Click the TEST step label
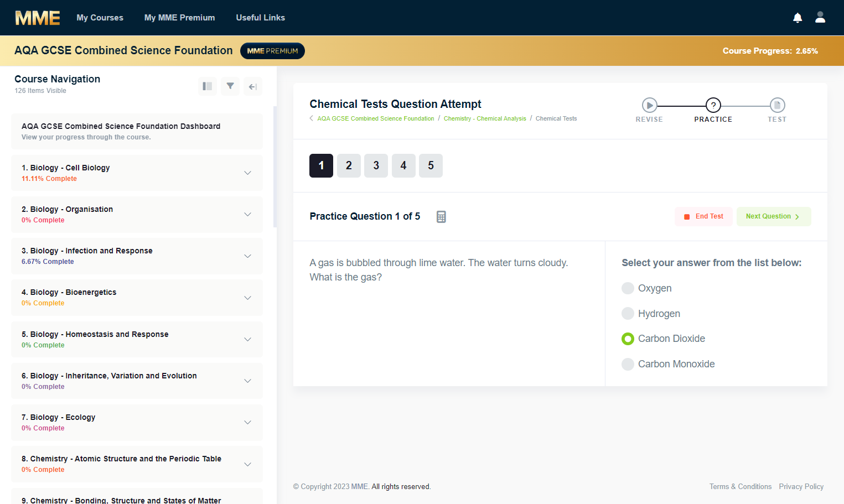This screenshot has height=504, width=844. tap(777, 119)
